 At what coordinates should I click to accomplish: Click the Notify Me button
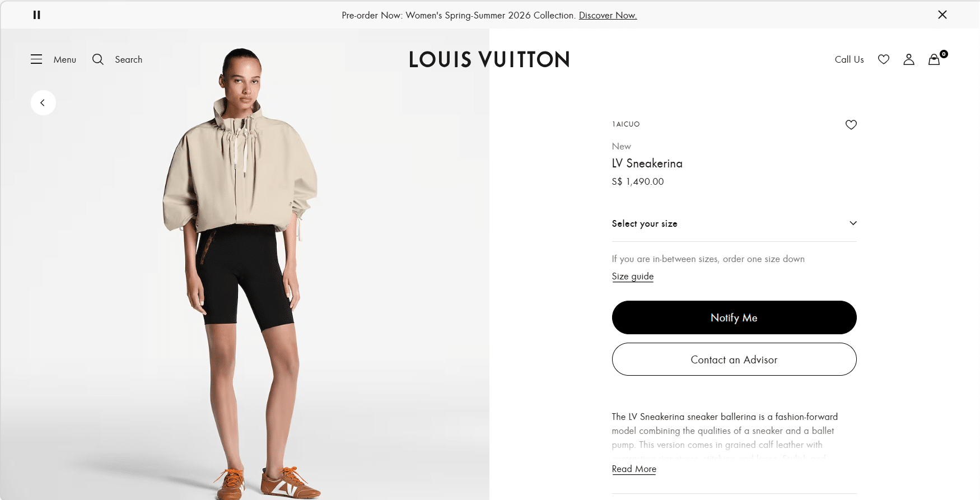(x=734, y=317)
